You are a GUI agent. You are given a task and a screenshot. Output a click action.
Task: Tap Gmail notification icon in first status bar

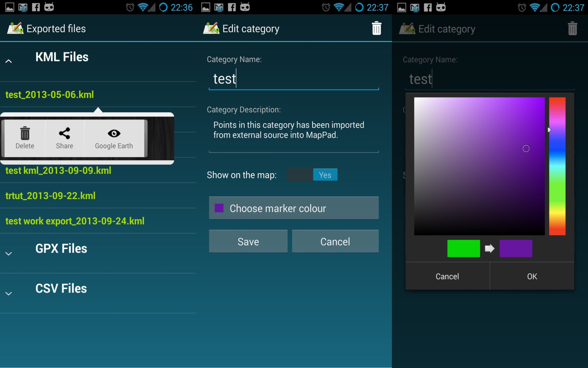[23, 7]
